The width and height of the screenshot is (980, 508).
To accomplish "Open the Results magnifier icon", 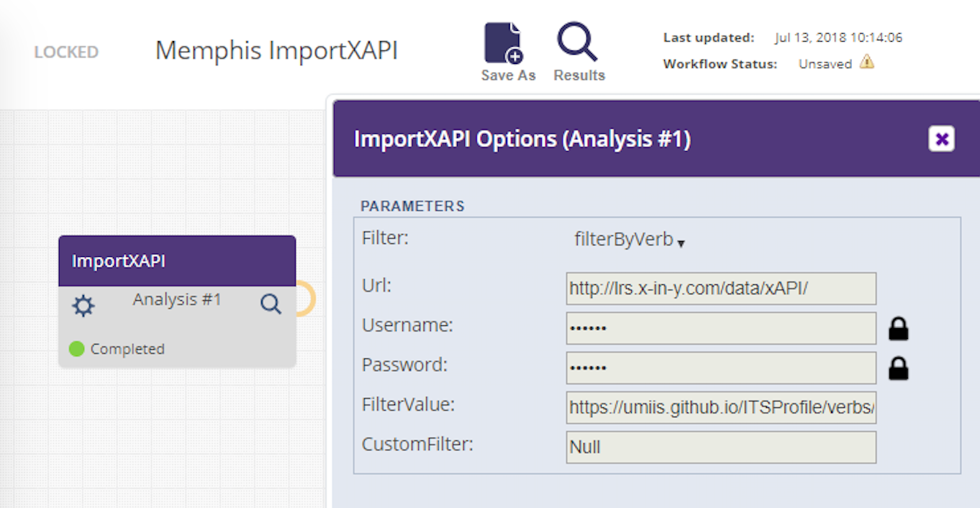I will pos(577,42).
